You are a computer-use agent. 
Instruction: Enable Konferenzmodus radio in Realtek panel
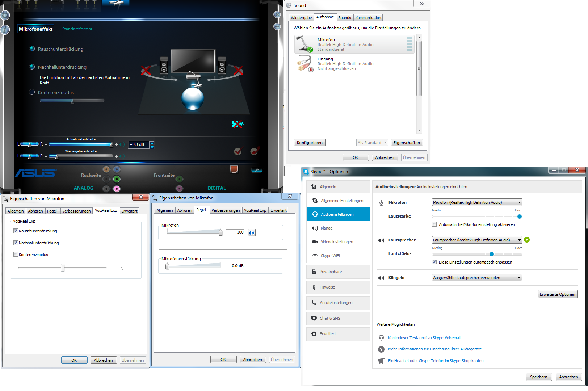[x=32, y=92]
